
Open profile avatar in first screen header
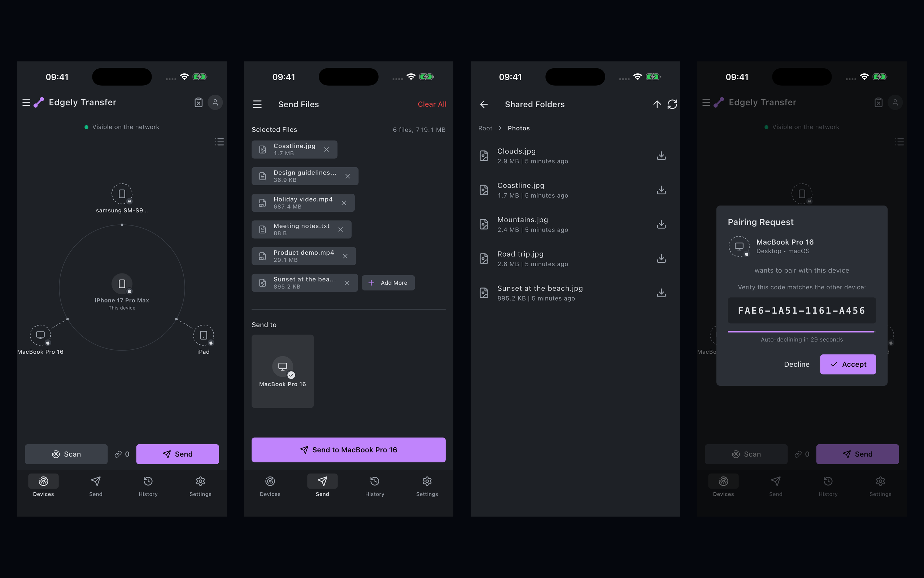coord(215,103)
